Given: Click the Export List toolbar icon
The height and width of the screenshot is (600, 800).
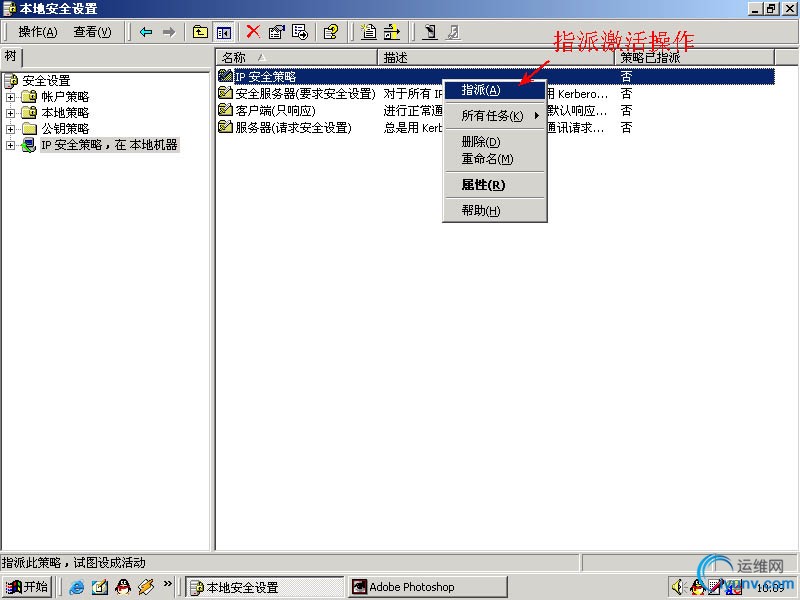Looking at the screenshot, I should [x=300, y=33].
